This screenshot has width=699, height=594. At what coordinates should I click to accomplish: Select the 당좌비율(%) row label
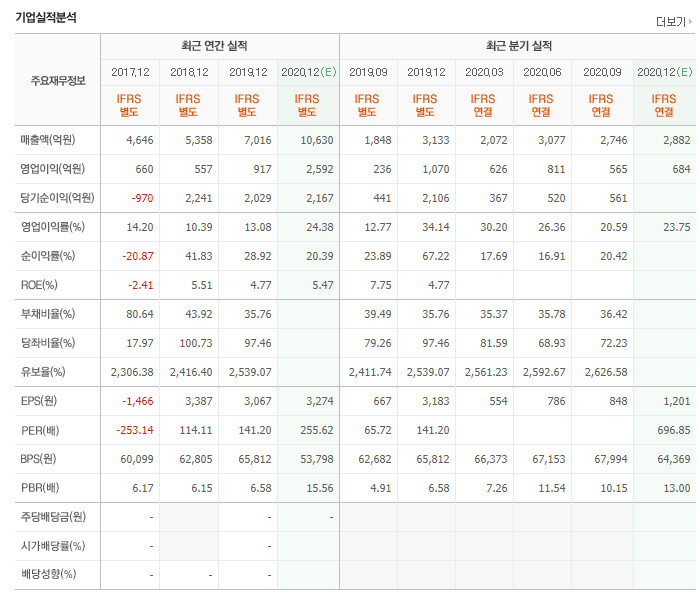(48, 343)
